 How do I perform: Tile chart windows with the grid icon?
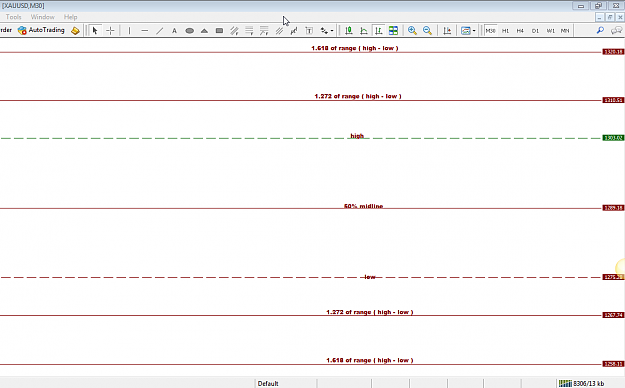(x=393, y=31)
